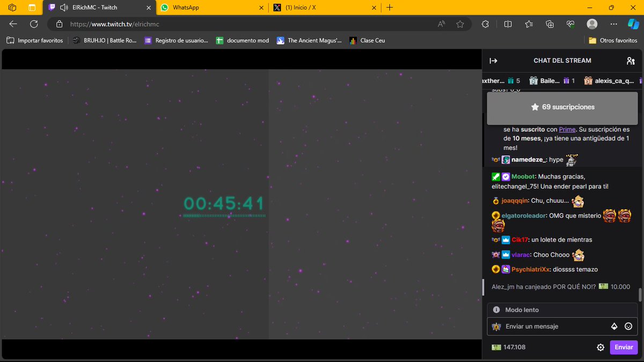The width and height of the screenshot is (644, 362).
Task: Click Moobot's verified badge icon
Action: coord(506,176)
